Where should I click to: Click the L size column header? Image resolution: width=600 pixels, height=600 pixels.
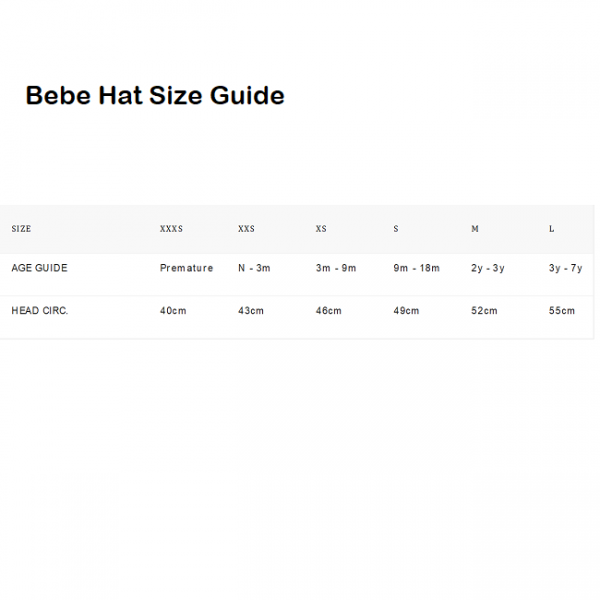coord(551,229)
